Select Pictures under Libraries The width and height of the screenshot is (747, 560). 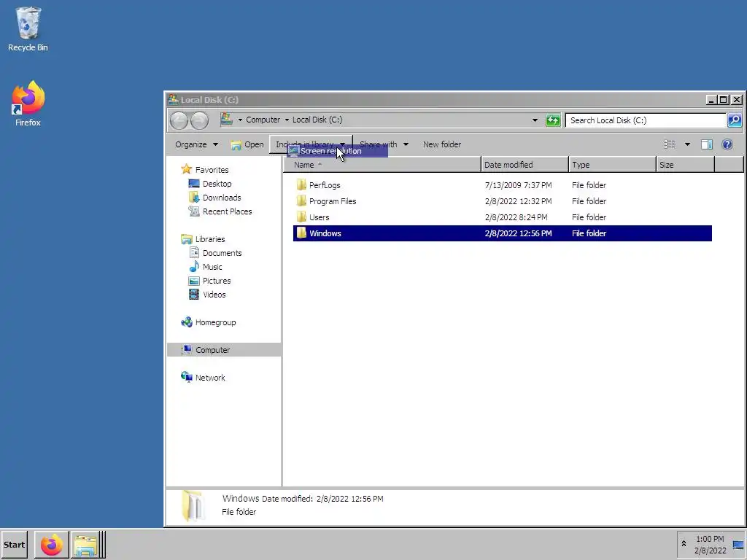(x=216, y=281)
